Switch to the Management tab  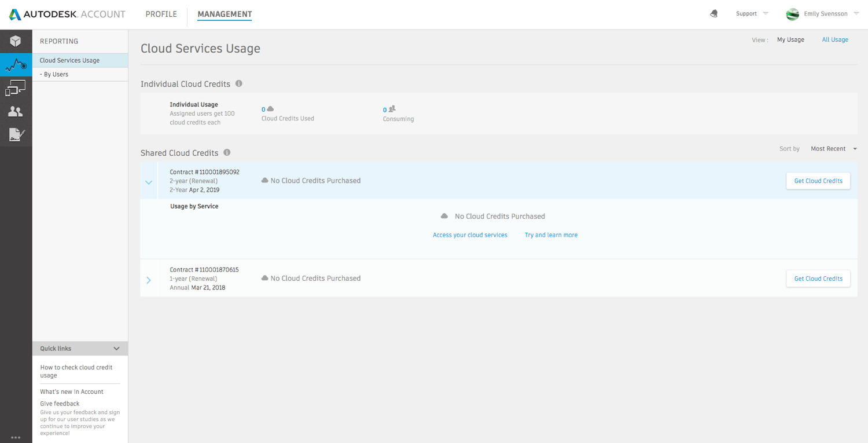click(225, 14)
